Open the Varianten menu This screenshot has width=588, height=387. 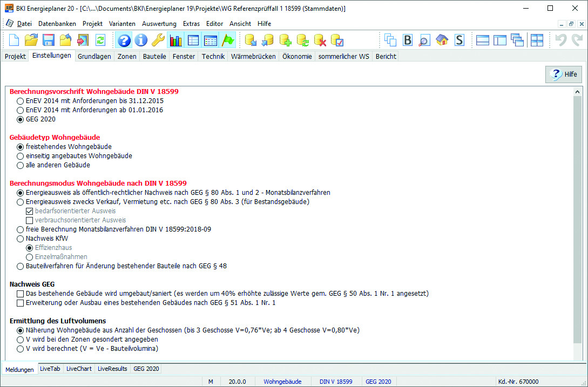122,24
